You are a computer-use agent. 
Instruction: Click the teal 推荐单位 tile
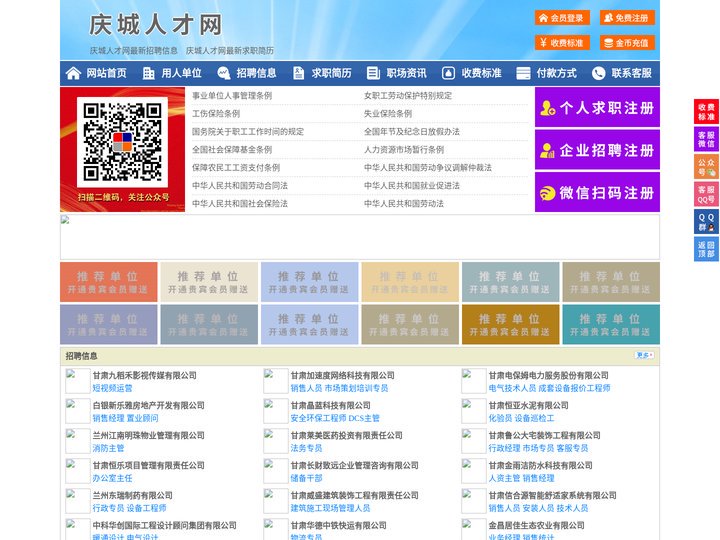coord(611,324)
